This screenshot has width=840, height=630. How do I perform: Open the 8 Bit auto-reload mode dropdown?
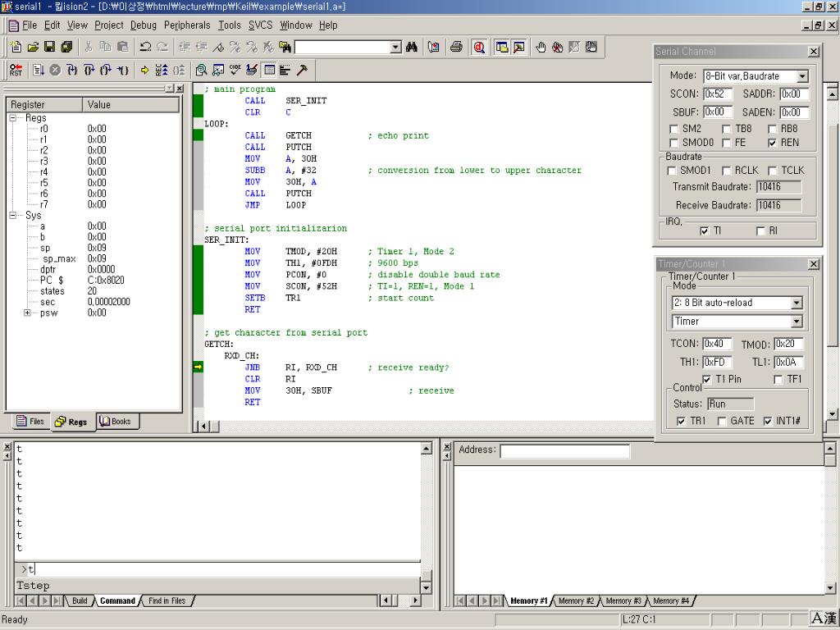[796, 303]
